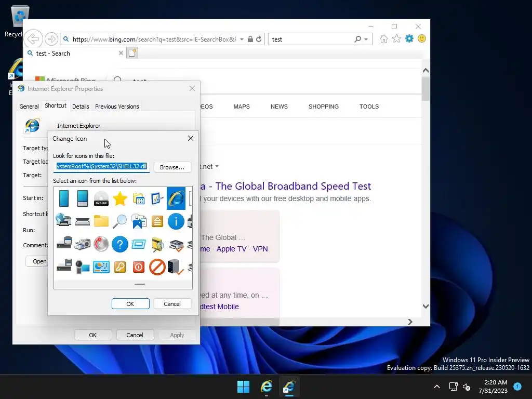Switch to the Details properties tab
The width and height of the screenshot is (532, 399).
[x=81, y=106]
